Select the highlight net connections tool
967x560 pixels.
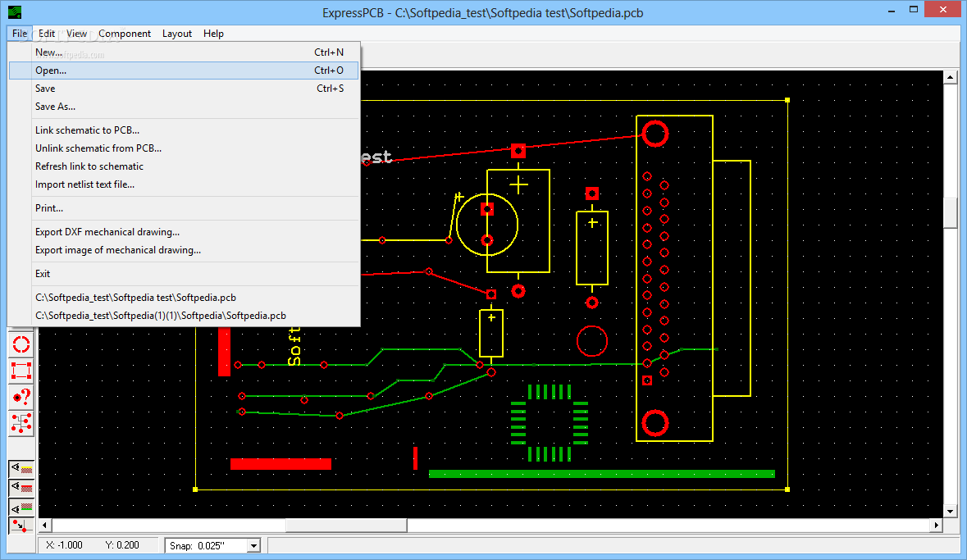tap(21, 423)
